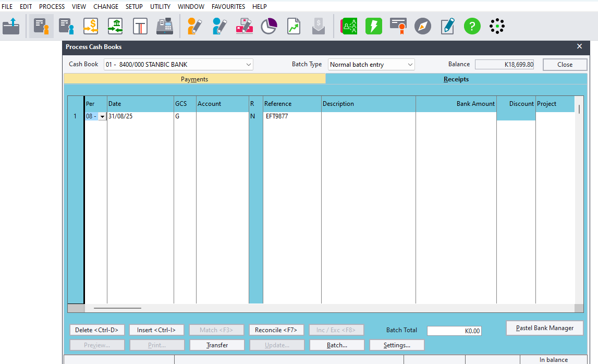Click the open company folder icon
The width and height of the screenshot is (598, 364).
pos(11,26)
